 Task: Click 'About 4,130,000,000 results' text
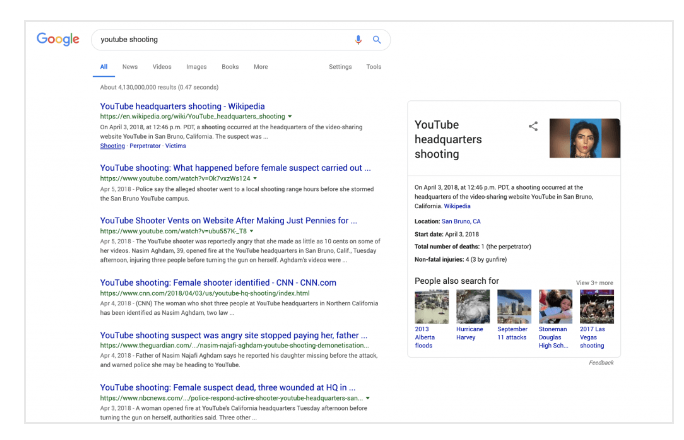[x=159, y=87]
